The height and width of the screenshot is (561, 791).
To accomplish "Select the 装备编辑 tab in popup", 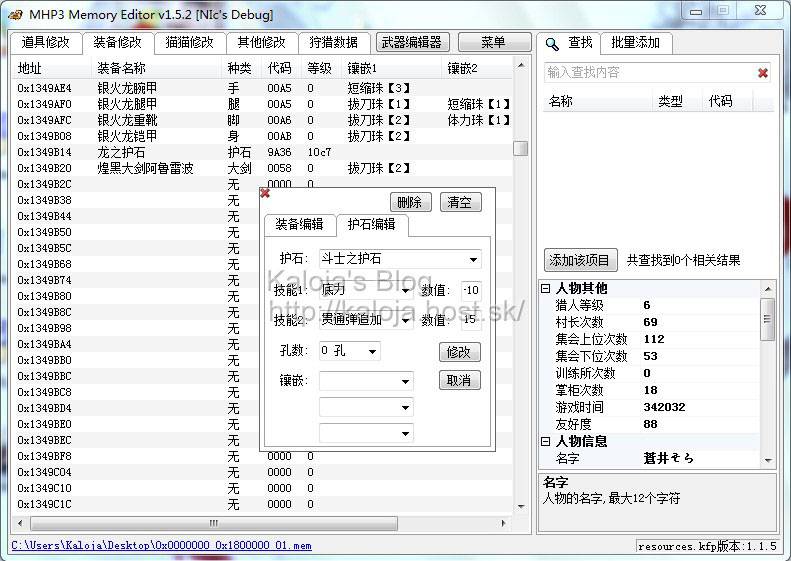I will pos(299,224).
